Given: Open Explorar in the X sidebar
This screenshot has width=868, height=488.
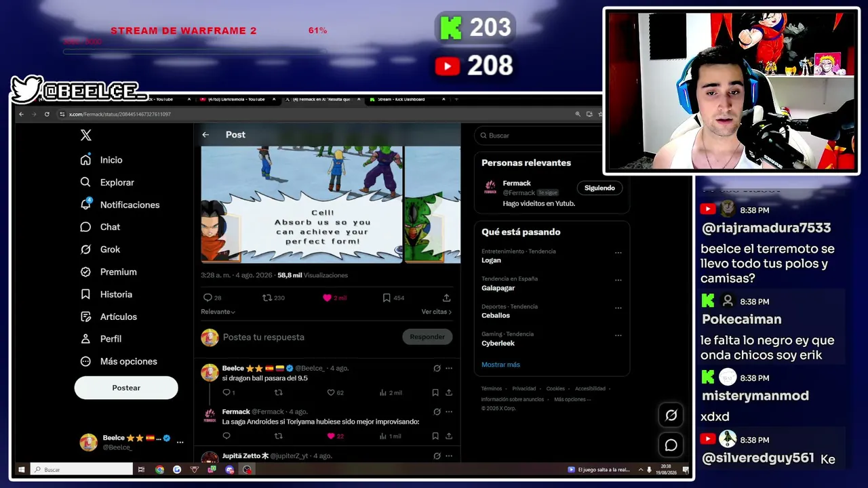Looking at the screenshot, I should click(107, 182).
